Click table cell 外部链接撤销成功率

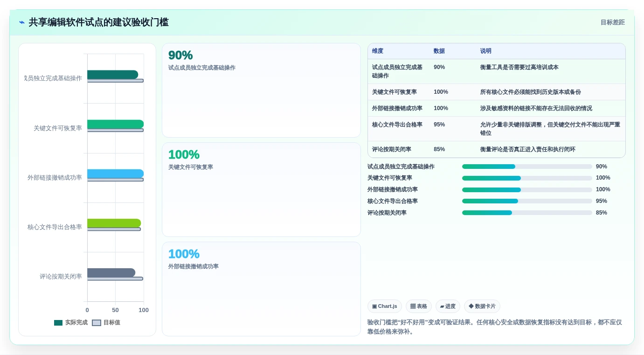[397, 108]
